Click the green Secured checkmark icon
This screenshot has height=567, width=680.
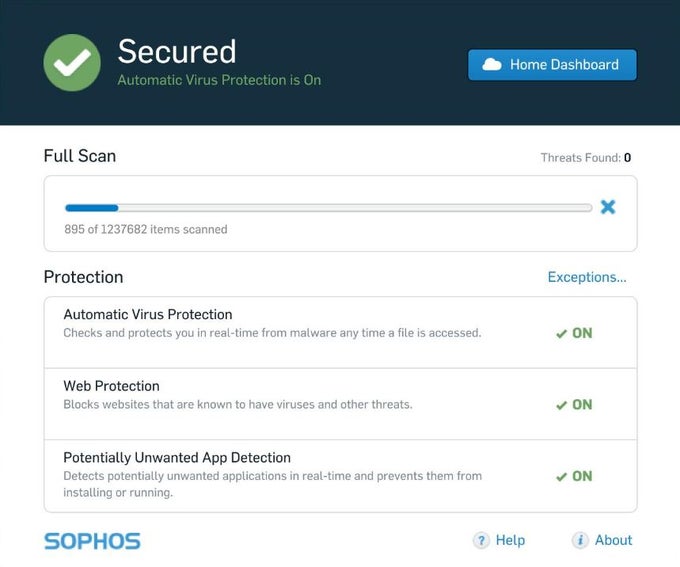pos(72,62)
